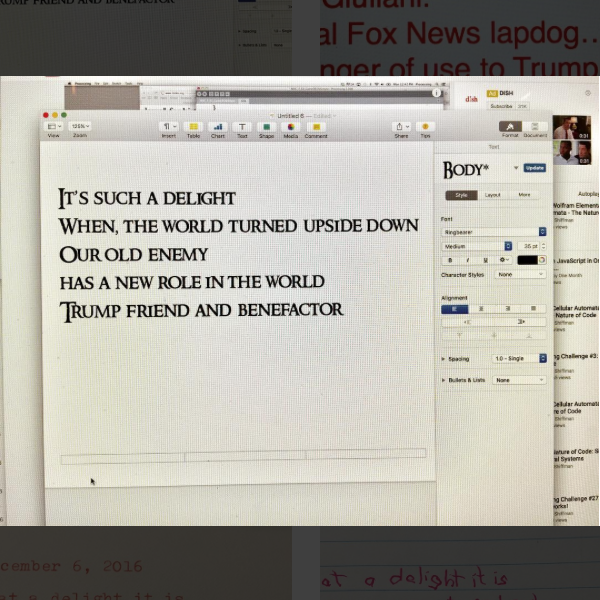Click the vertical align top button
The image size is (600, 600).
[459, 336]
